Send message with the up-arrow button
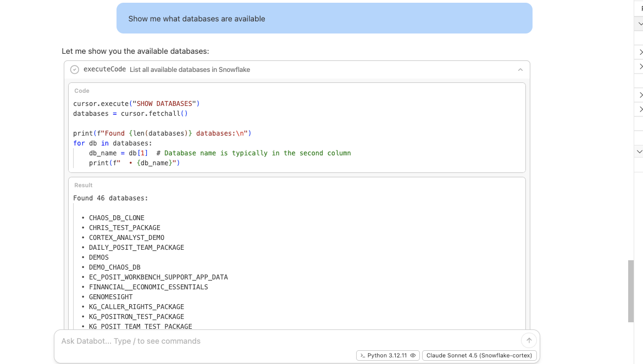 pos(529,340)
